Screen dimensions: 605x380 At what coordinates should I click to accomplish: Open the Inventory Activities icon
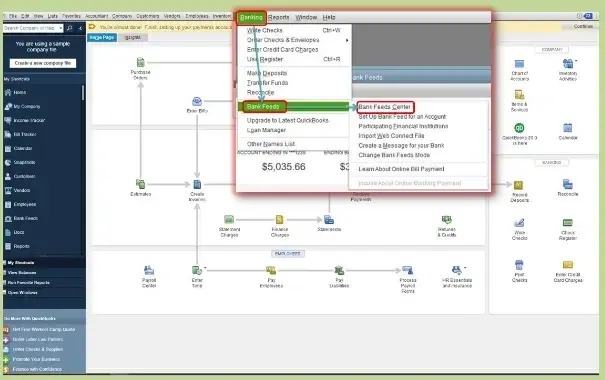[x=568, y=64]
